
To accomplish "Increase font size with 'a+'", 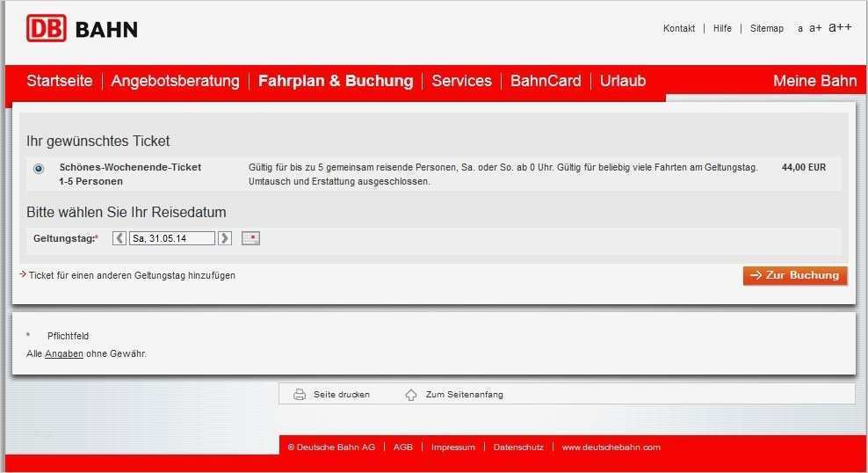I will coord(815,27).
